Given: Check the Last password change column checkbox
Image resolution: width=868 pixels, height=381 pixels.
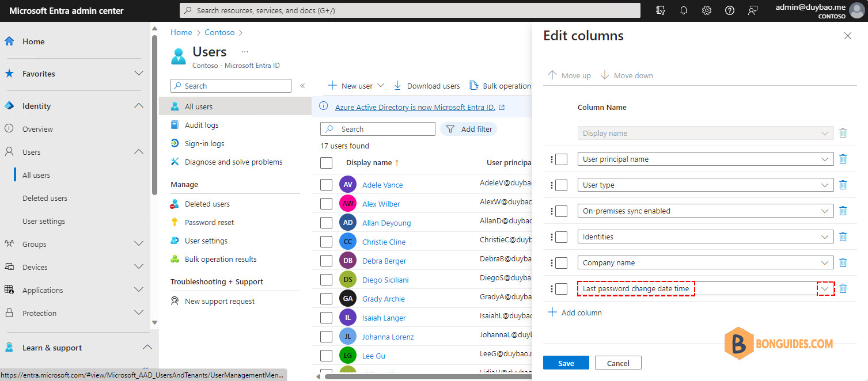Looking at the screenshot, I should pos(562,289).
